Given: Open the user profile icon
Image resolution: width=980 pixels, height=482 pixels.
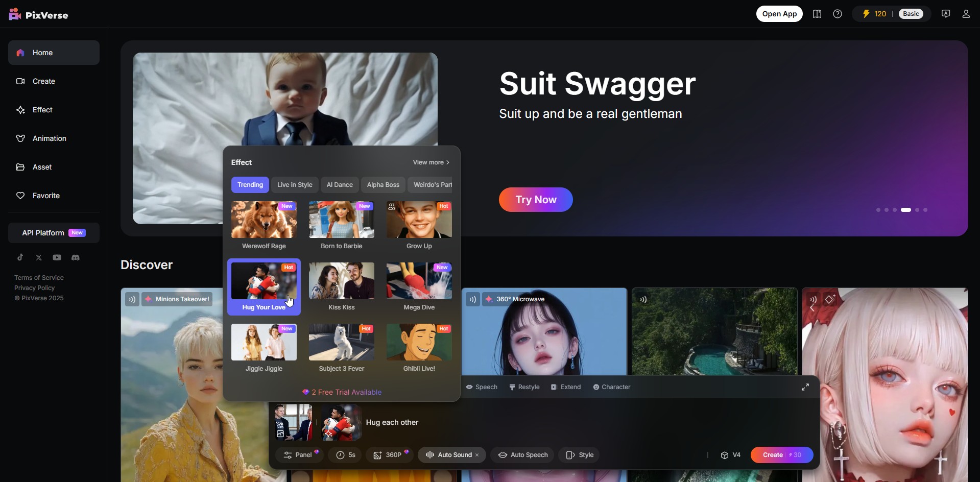Looking at the screenshot, I should pyautogui.click(x=966, y=14).
